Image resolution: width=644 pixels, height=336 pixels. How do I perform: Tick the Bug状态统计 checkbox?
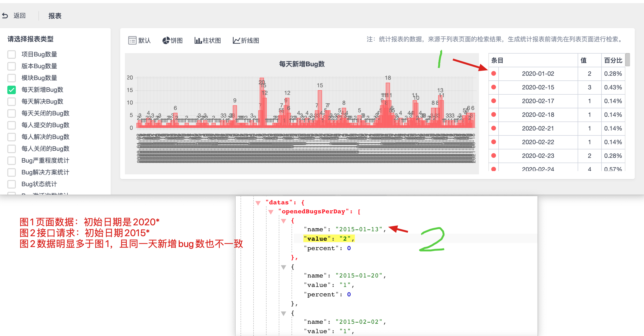click(x=12, y=184)
